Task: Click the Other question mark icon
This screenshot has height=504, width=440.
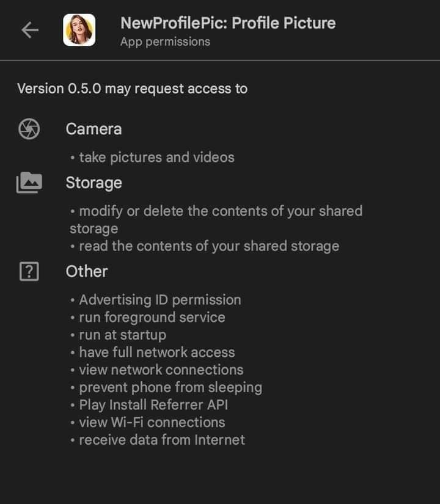Action: [x=29, y=271]
